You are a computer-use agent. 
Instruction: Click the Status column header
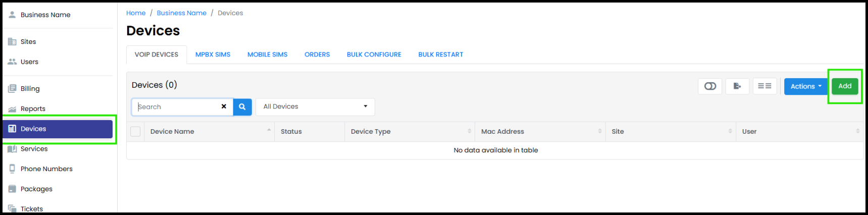[310, 131]
